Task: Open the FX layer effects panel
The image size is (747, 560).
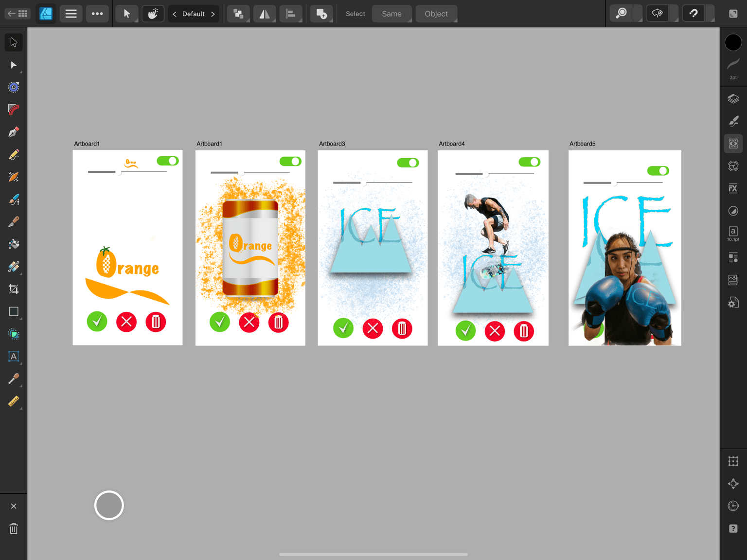Action: pyautogui.click(x=733, y=188)
